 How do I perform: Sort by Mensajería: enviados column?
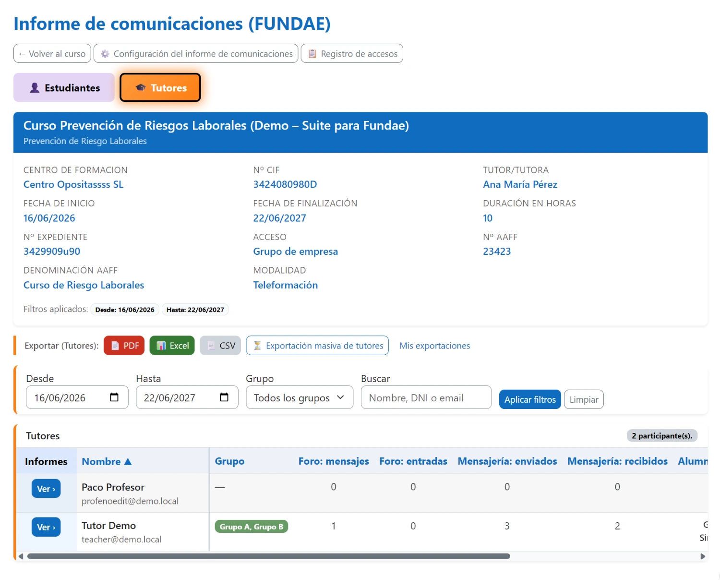[507, 461]
